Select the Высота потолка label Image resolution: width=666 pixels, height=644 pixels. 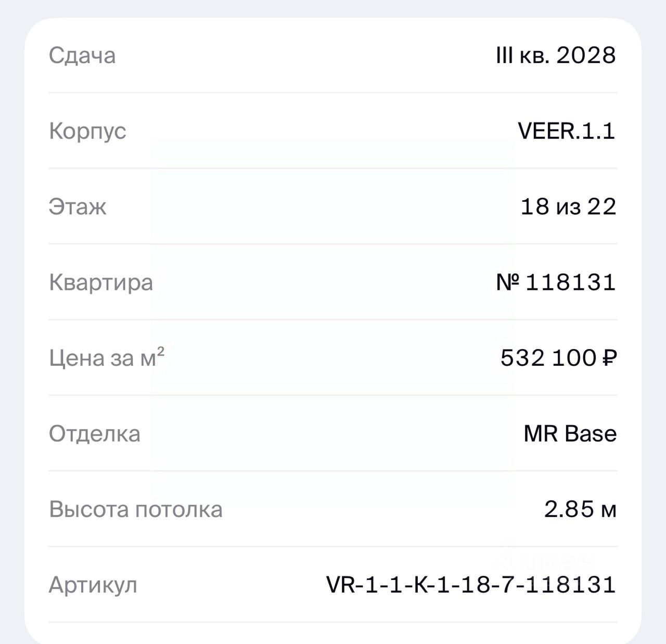point(136,509)
